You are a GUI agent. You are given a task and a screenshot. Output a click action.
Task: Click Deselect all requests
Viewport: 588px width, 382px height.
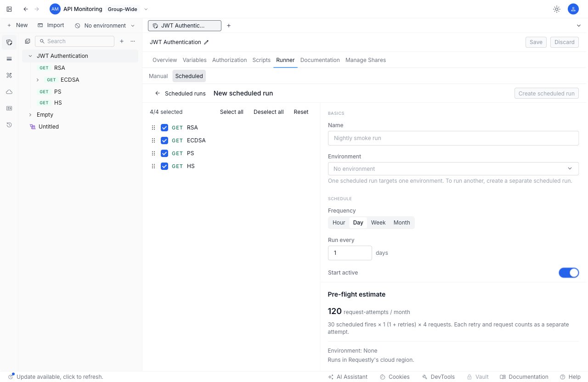click(x=269, y=112)
